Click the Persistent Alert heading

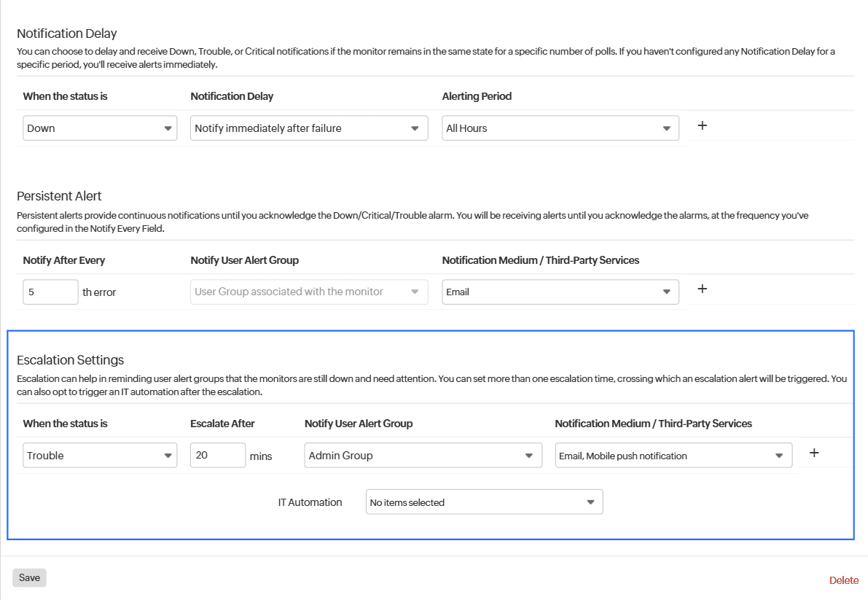[59, 196]
